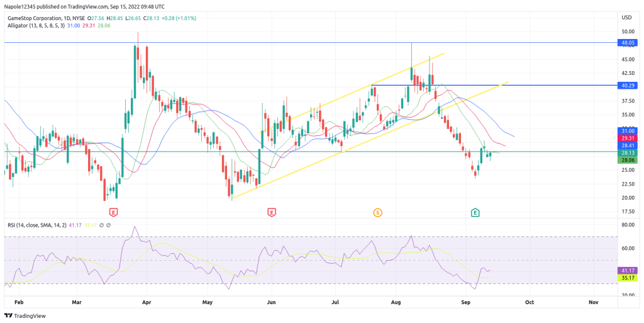Click the Mar label on time axis

click(77, 302)
